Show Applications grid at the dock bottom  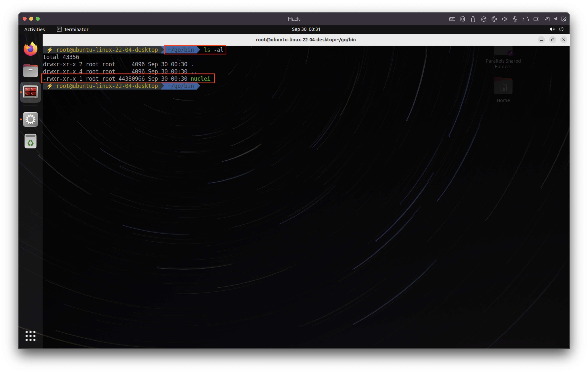(31, 336)
